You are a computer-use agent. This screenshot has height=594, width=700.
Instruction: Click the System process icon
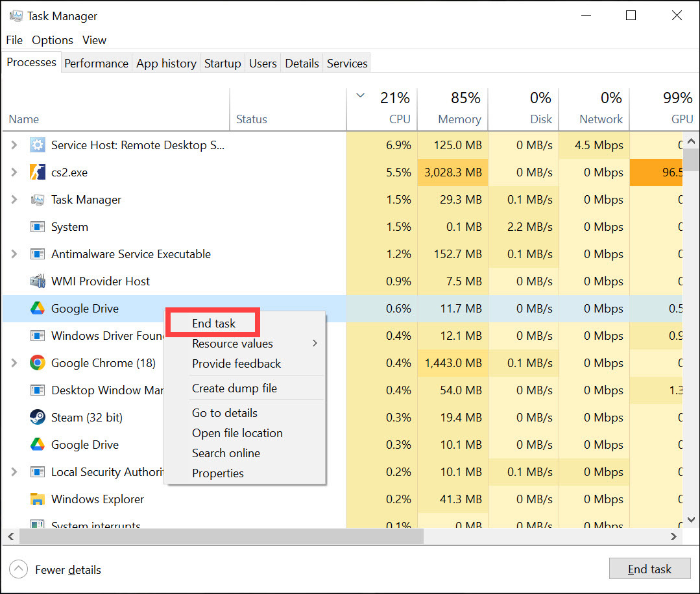(x=38, y=227)
